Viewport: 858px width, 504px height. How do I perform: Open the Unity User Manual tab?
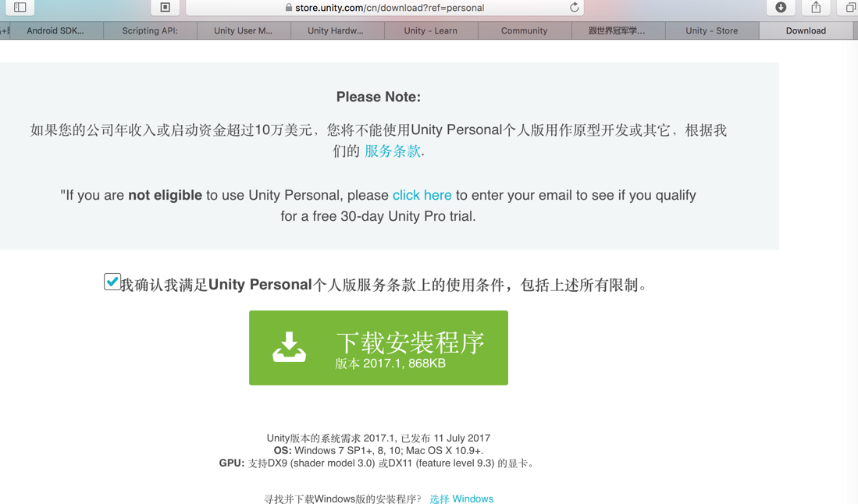pyautogui.click(x=243, y=30)
